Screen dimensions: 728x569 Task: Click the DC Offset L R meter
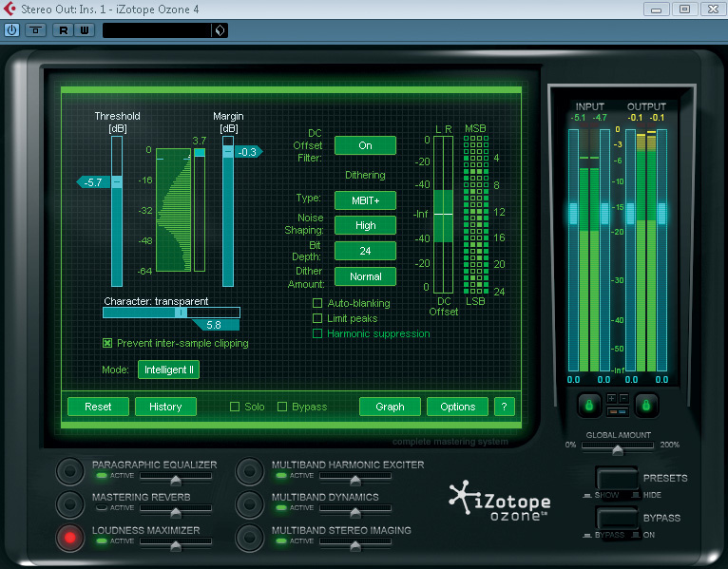click(x=443, y=215)
